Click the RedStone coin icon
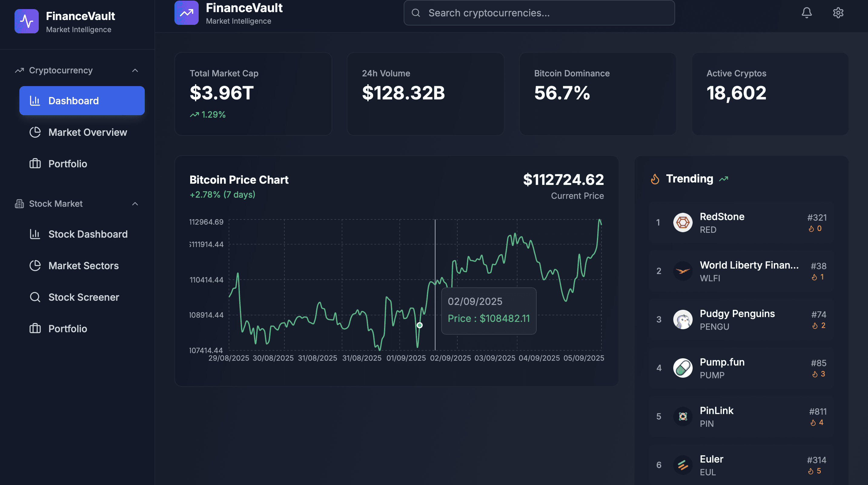Image resolution: width=868 pixels, height=485 pixels. coord(683,222)
